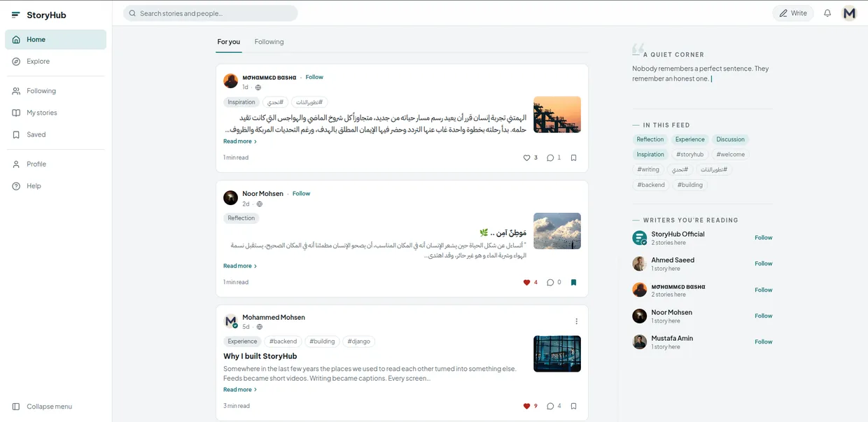Follow Ahmed Saeed in writers list
This screenshot has height=422, width=868.
pos(763,264)
